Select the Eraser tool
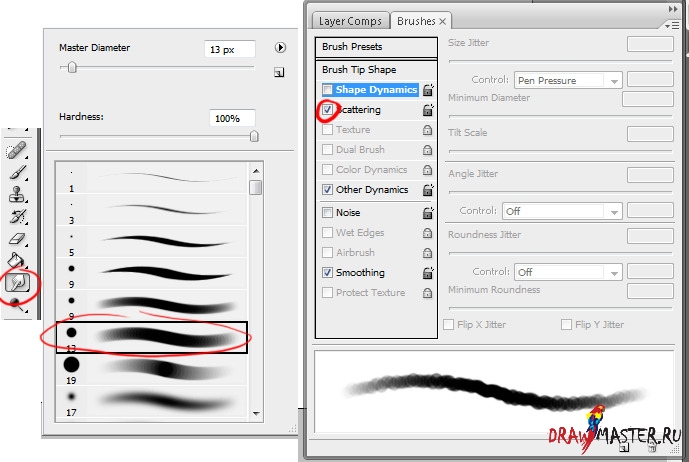689x462 pixels. 17,239
